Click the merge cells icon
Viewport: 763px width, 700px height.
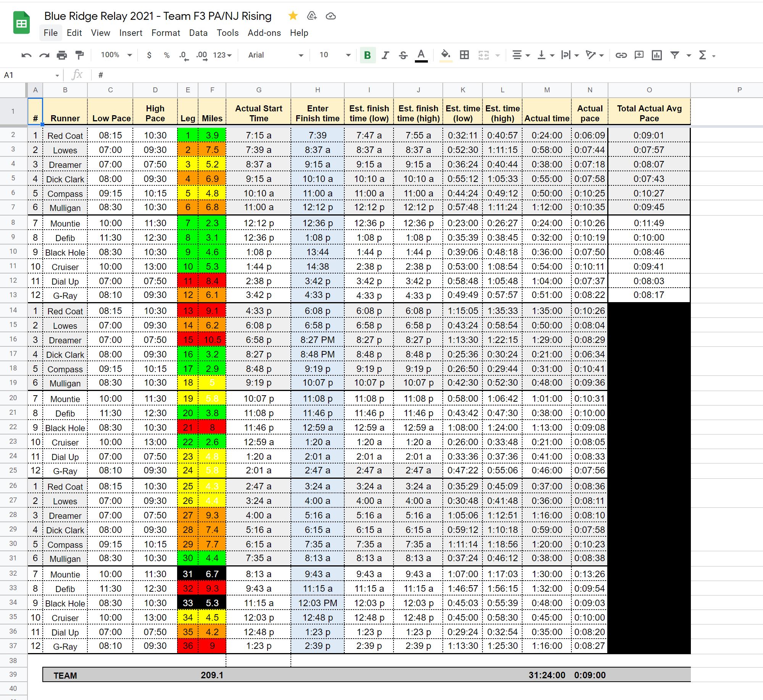tap(484, 55)
